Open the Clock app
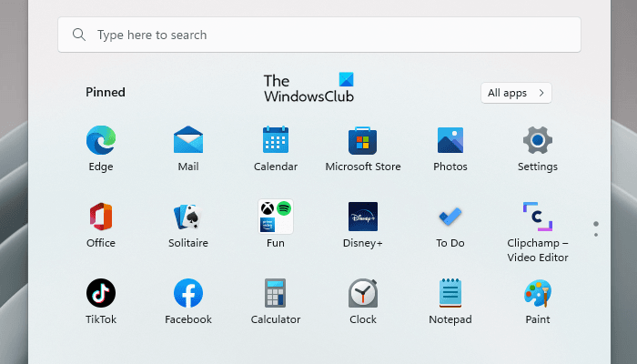The width and height of the screenshot is (637, 364). pos(363,293)
